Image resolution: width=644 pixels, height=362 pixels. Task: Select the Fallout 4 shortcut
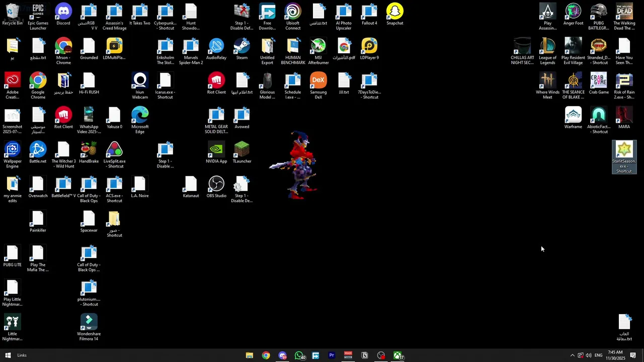tap(369, 15)
